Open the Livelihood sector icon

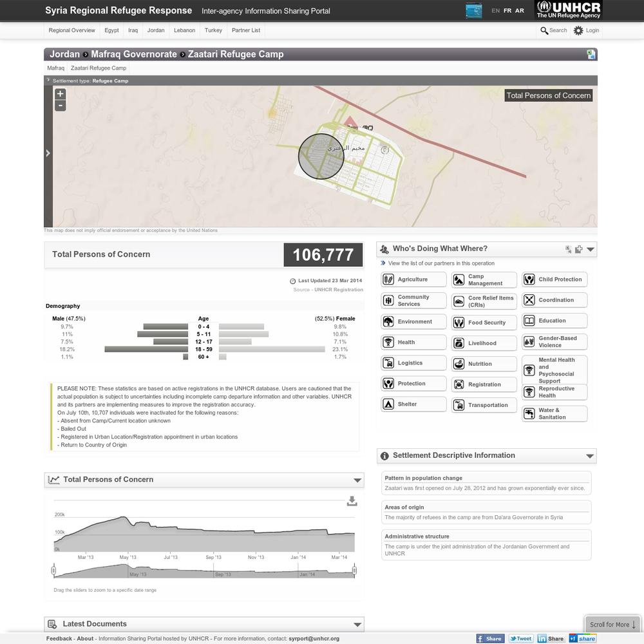(x=459, y=343)
